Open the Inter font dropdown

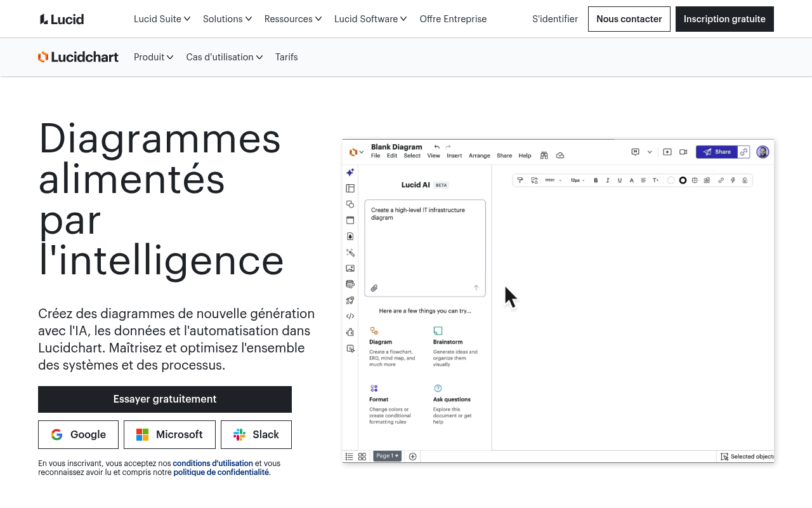[x=553, y=180]
